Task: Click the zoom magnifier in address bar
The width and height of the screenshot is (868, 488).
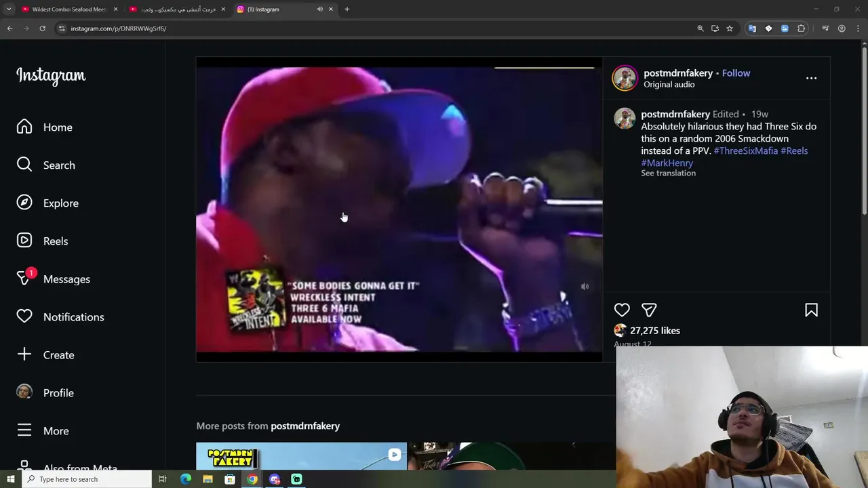Action: [x=701, y=28]
